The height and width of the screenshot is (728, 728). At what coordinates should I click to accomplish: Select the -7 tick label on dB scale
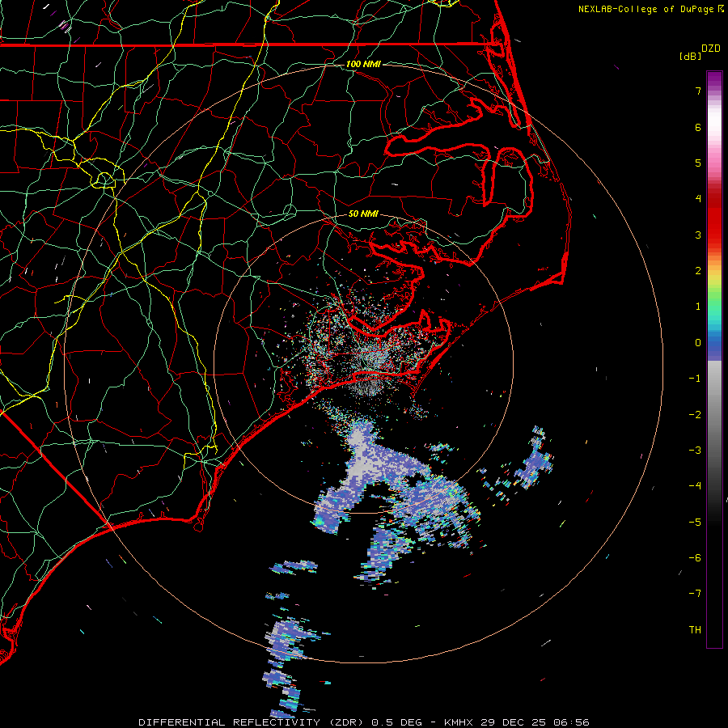pyautogui.click(x=695, y=594)
